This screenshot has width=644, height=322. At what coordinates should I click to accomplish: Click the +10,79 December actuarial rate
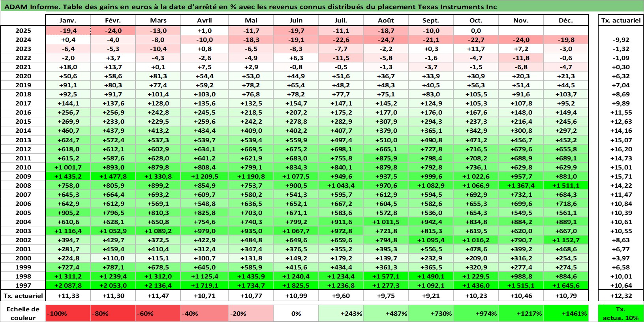coord(566,296)
